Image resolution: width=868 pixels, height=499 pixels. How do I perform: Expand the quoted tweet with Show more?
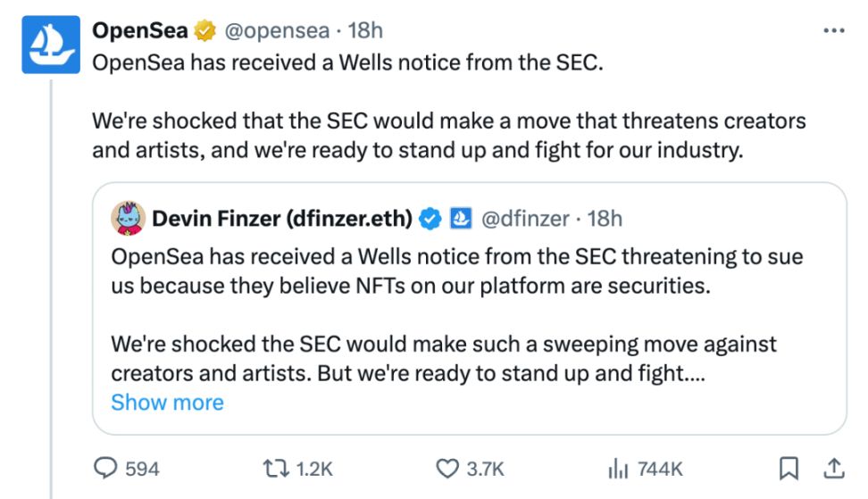(x=167, y=402)
